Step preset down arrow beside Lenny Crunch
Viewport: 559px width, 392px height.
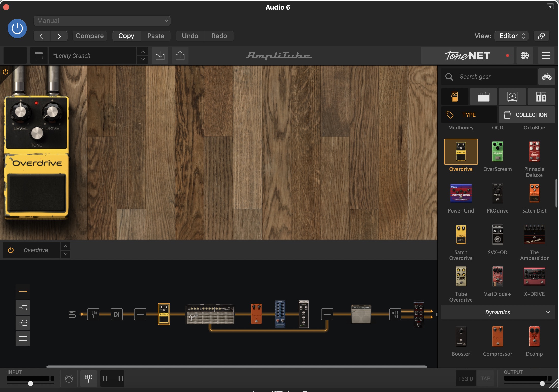pyautogui.click(x=143, y=59)
